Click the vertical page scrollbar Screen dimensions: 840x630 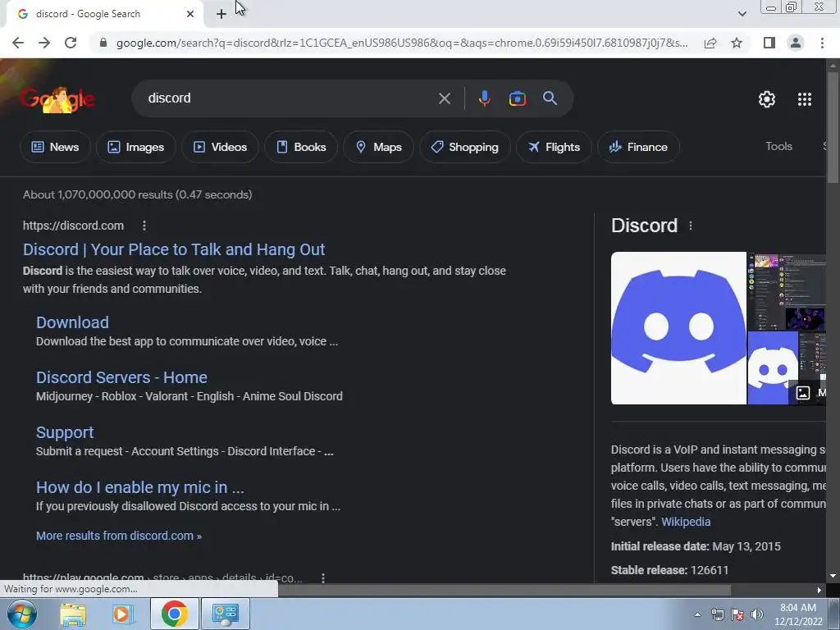[833, 127]
